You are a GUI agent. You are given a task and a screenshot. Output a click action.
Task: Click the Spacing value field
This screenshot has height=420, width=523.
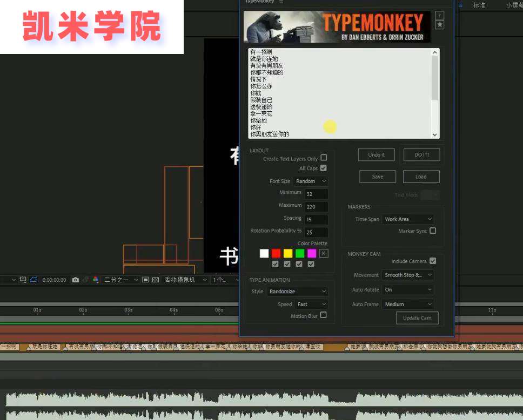(316, 219)
